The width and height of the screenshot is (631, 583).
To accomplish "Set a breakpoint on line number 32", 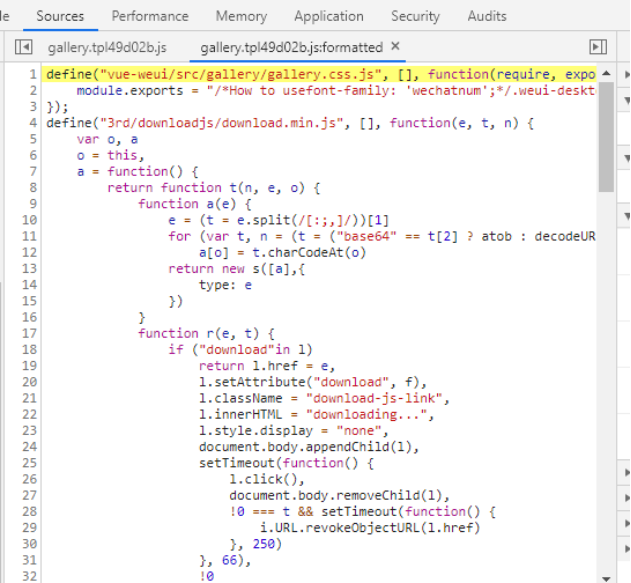I will pyautogui.click(x=29, y=576).
